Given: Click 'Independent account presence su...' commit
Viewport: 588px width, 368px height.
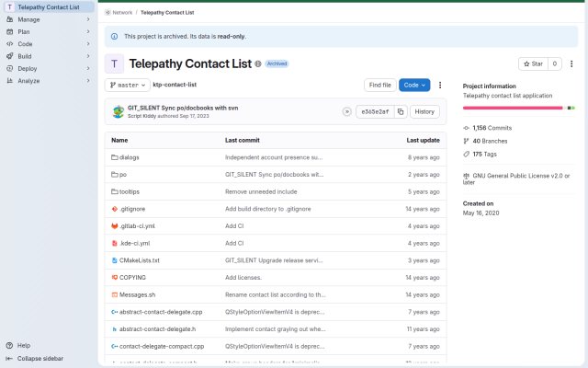Looking at the screenshot, I should point(274,157).
